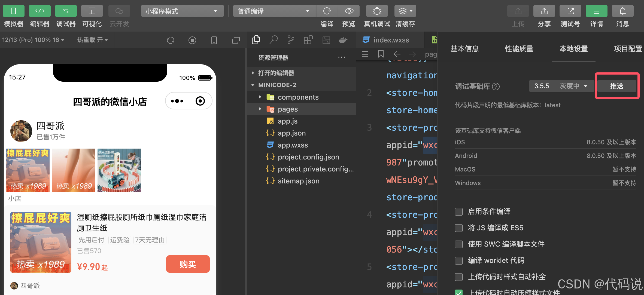The height and width of the screenshot is (295, 644).
Task: Click the 购买 buy button in the simulator
Action: pyautogui.click(x=188, y=264)
